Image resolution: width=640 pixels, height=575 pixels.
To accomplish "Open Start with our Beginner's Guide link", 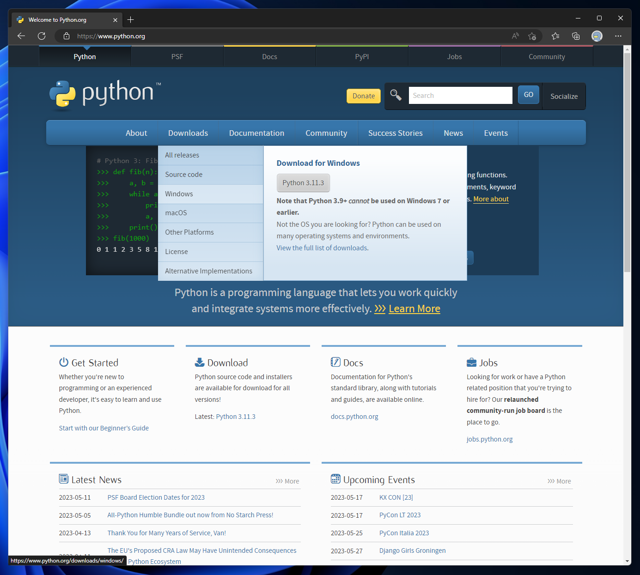I will (x=104, y=428).
